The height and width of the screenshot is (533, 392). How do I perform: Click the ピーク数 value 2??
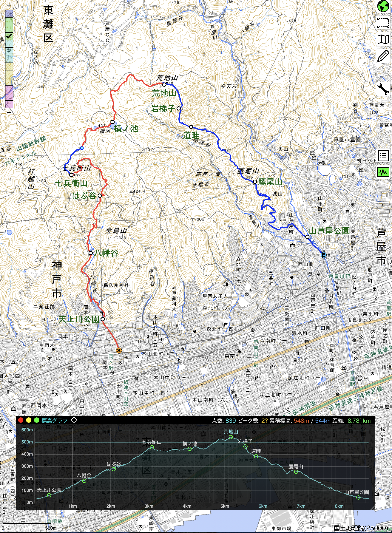point(264,420)
